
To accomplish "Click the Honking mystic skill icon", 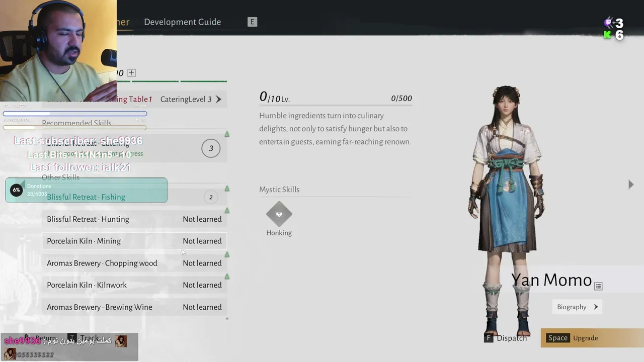I will pos(279,214).
